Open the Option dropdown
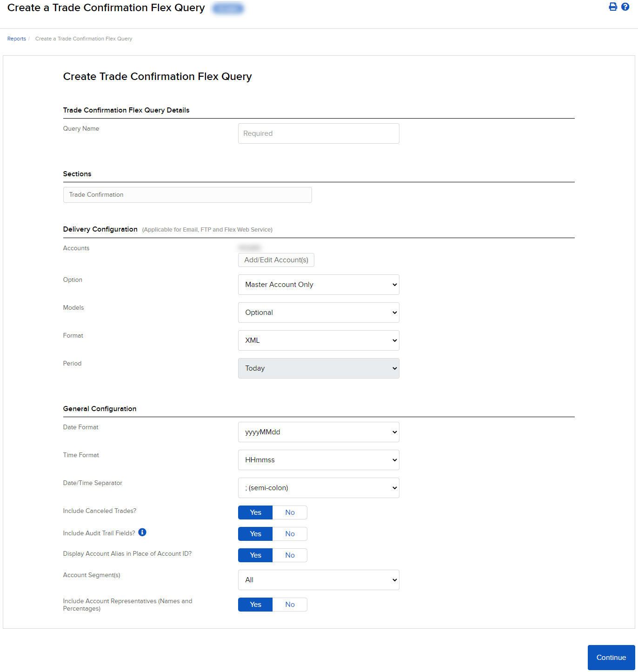Screen dimensions: 638x672 pos(318,284)
